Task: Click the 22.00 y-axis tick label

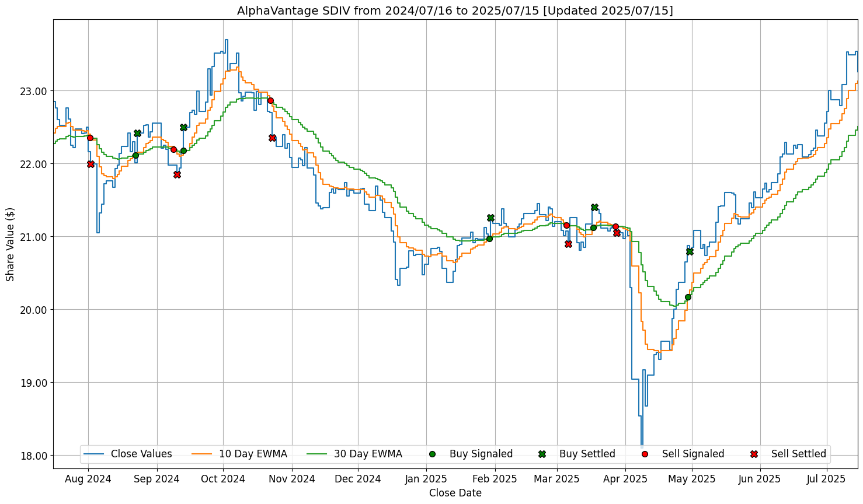Action: coord(36,164)
